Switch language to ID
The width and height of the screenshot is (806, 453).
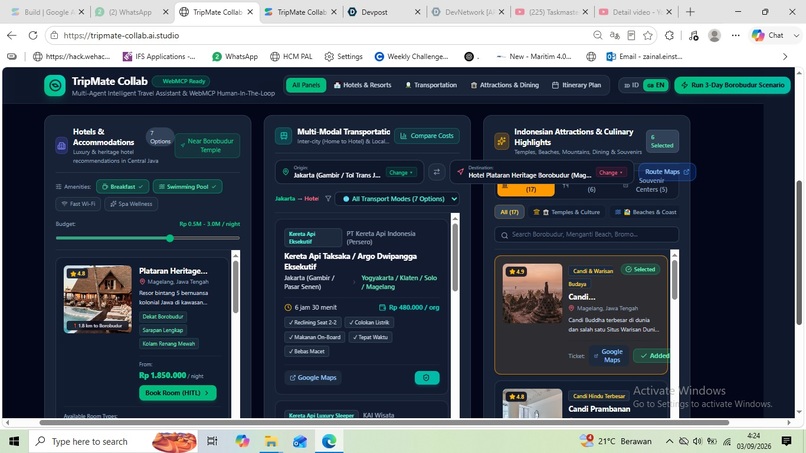point(631,85)
